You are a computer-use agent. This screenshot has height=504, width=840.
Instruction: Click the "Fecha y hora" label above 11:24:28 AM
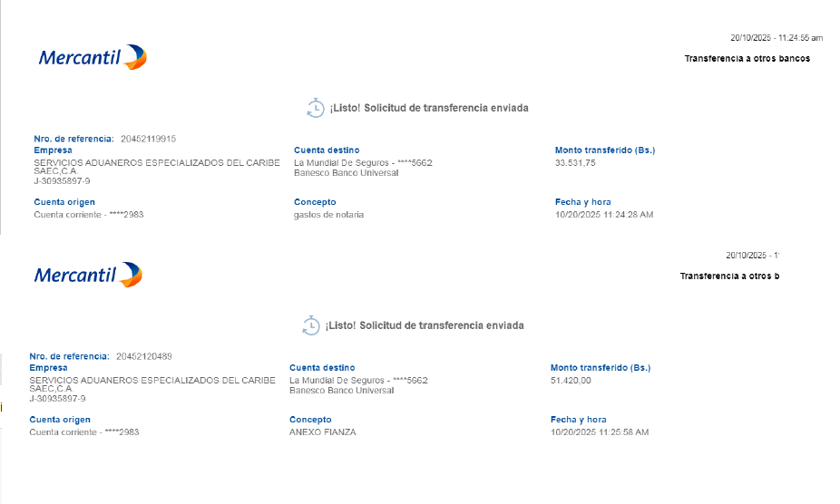[x=582, y=202]
